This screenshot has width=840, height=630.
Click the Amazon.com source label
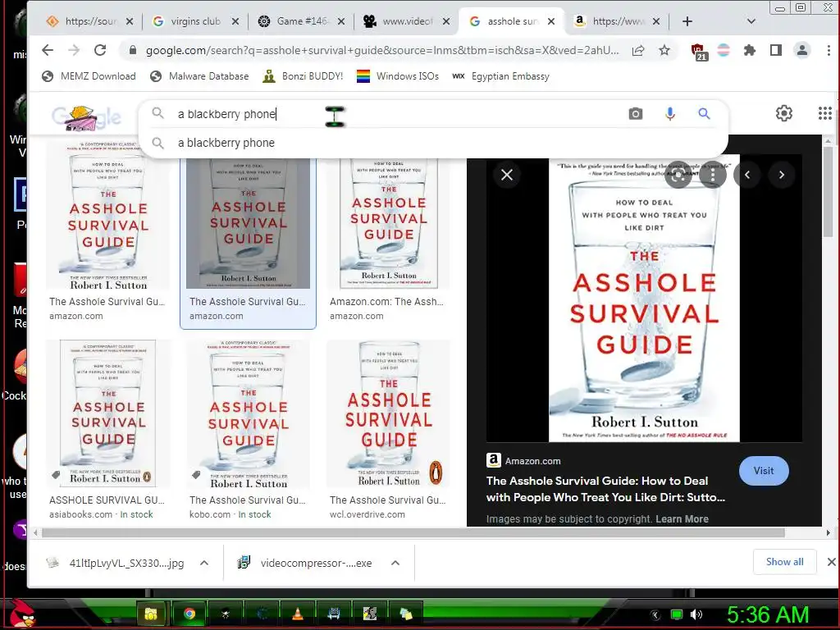[532, 461]
